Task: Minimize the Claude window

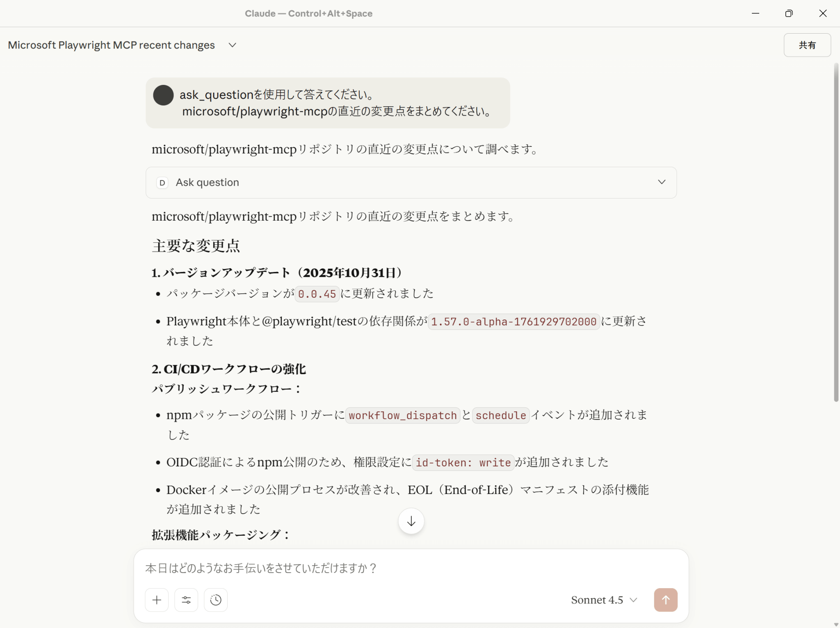Action: point(756,14)
